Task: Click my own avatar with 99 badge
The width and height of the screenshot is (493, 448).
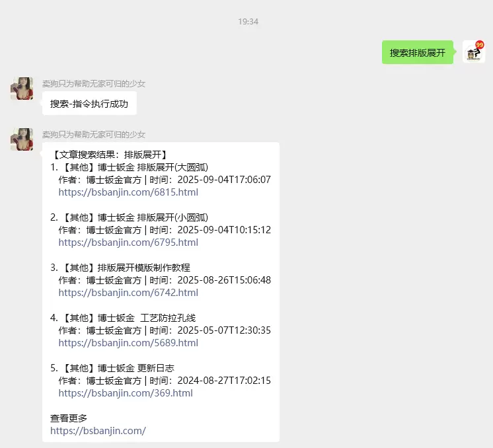Action: [x=474, y=52]
